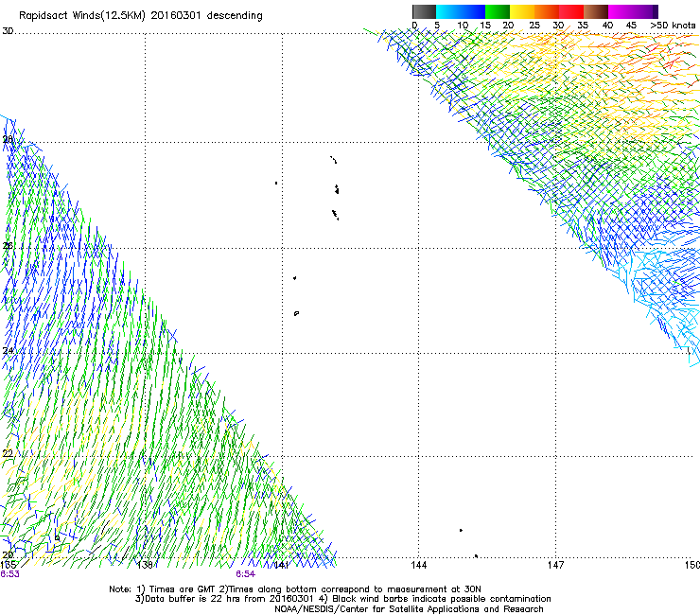
Task: Click the topmost black island just below 28N
Action: (x=334, y=160)
